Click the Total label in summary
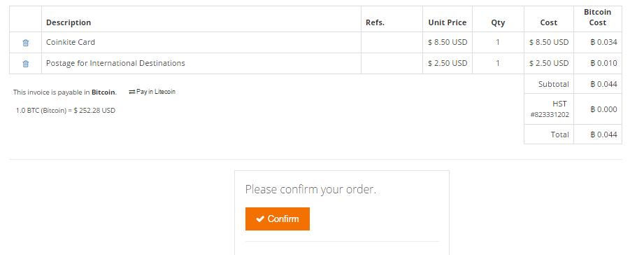This screenshot has height=255, width=644. click(x=560, y=135)
